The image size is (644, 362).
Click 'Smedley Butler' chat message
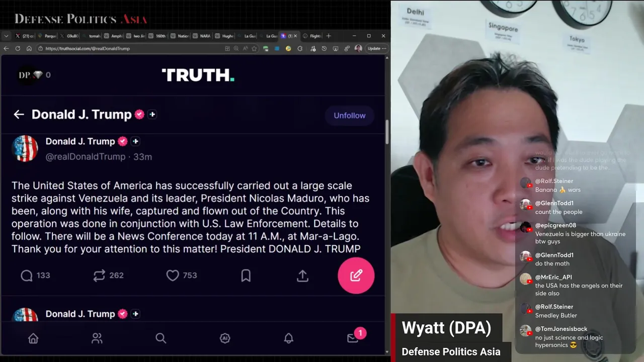click(556, 315)
